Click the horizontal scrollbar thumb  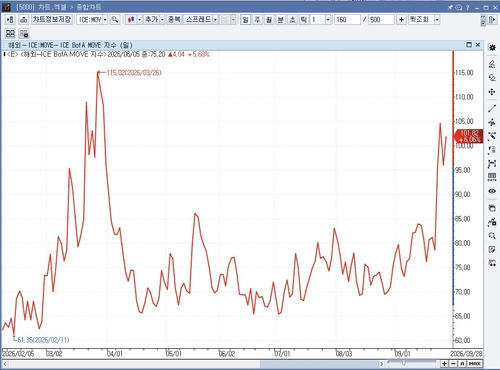click(319, 364)
